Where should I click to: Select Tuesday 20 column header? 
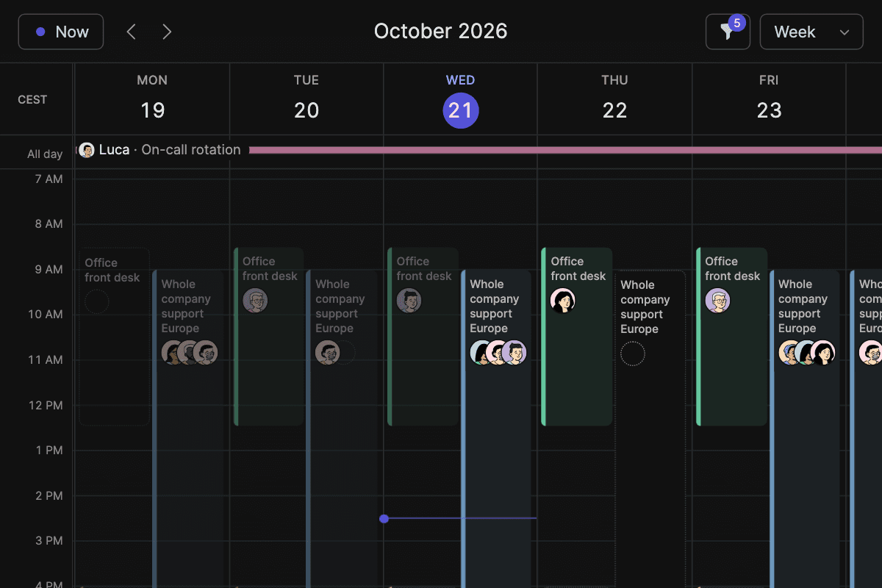[306, 98]
